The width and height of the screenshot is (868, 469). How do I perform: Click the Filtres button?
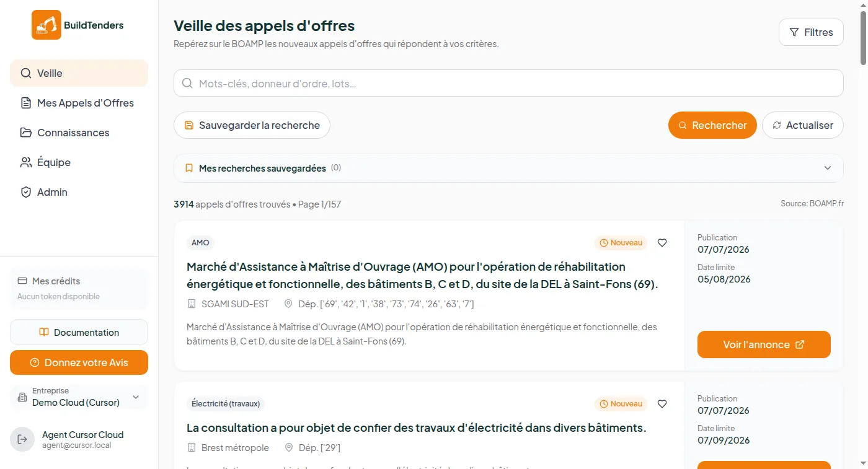tap(811, 32)
